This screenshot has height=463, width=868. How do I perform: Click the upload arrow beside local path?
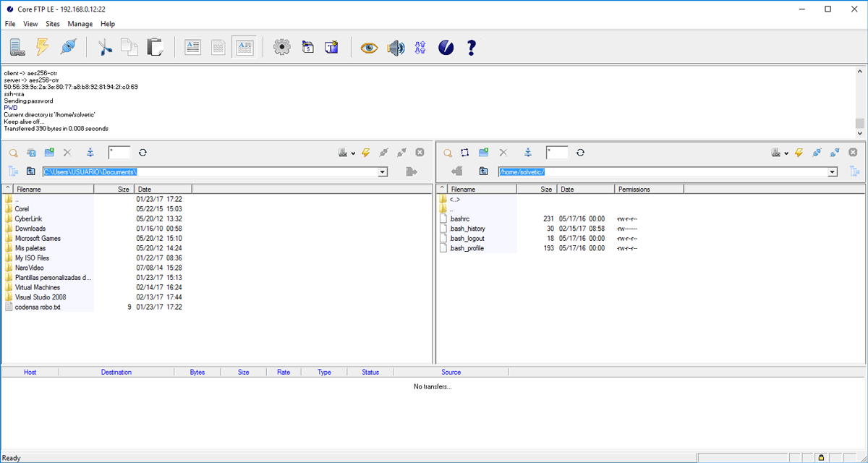pyautogui.click(x=412, y=171)
